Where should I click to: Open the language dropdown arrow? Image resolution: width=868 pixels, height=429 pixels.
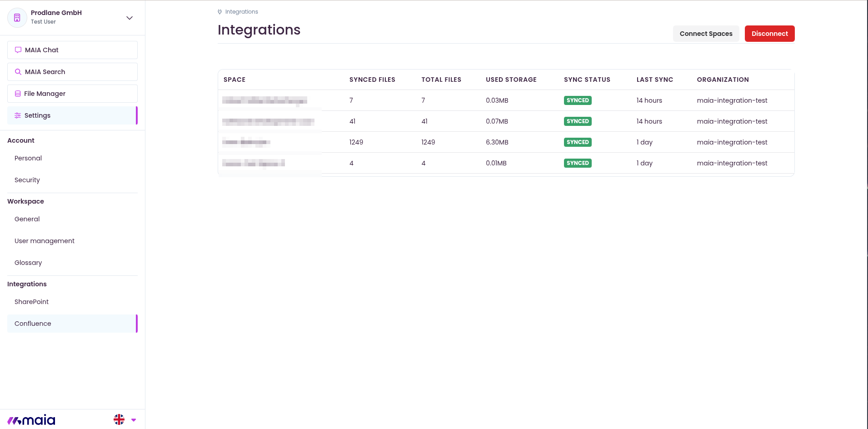coord(134,420)
